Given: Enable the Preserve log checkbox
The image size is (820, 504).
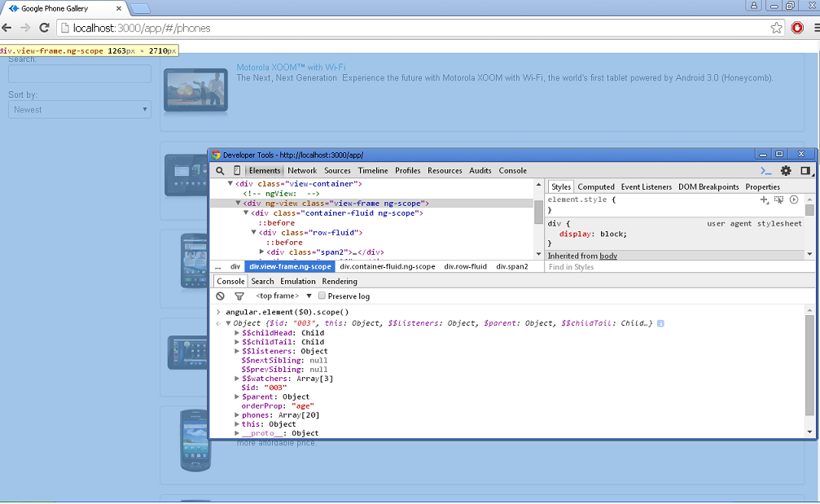Looking at the screenshot, I should click(322, 296).
